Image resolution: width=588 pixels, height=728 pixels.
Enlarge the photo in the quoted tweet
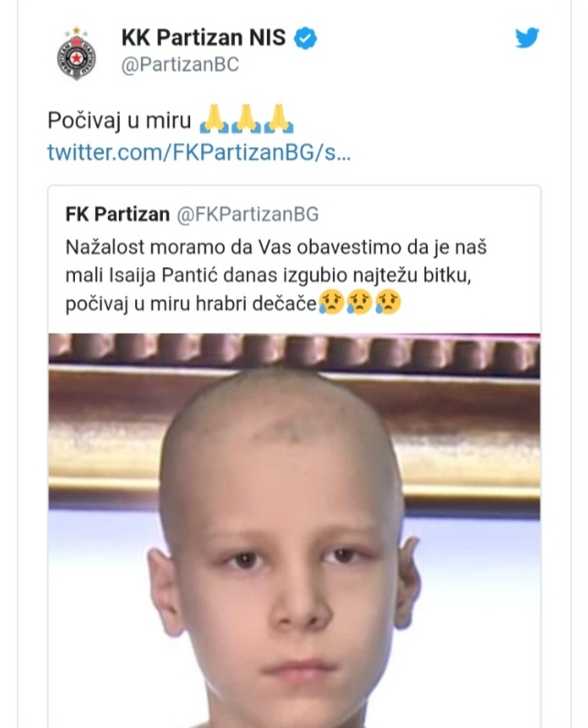294,530
